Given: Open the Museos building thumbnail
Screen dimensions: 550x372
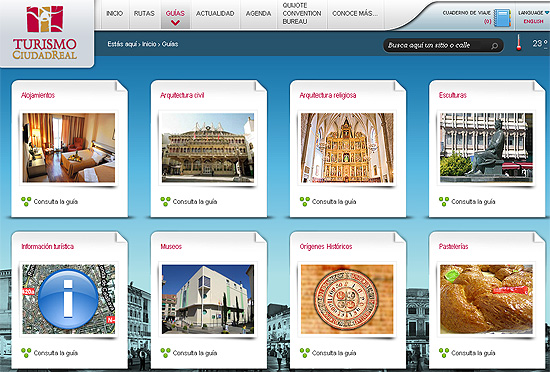Looking at the screenshot, I should [x=208, y=299].
